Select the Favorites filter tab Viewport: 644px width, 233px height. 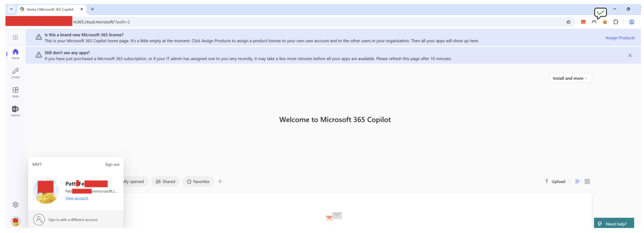point(198,182)
